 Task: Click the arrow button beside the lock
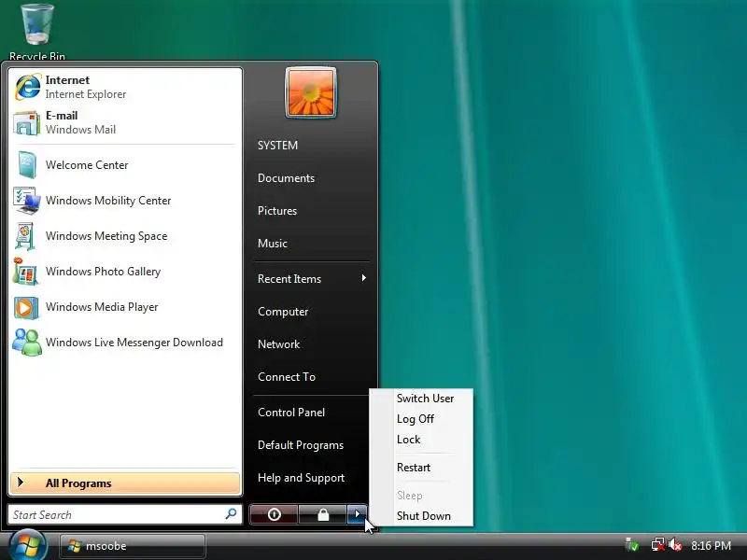(x=358, y=515)
